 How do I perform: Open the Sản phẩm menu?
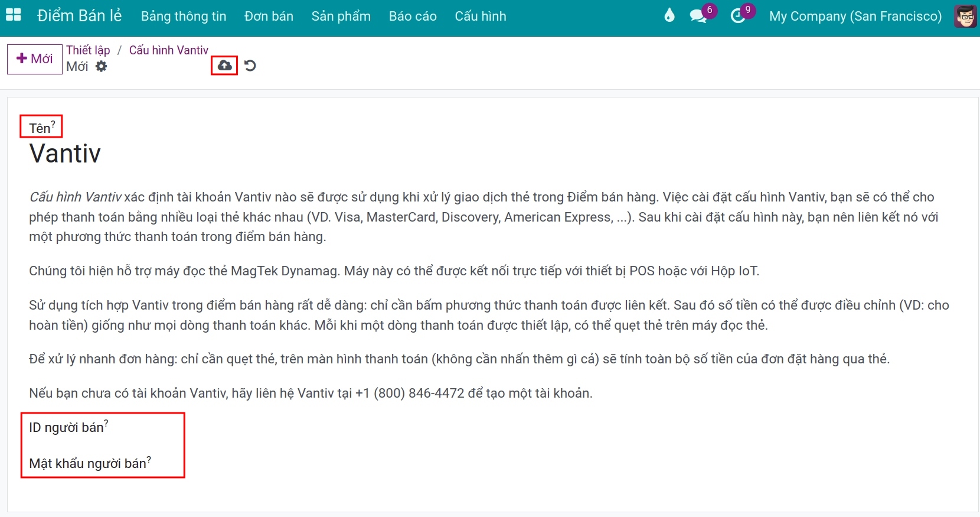point(341,16)
